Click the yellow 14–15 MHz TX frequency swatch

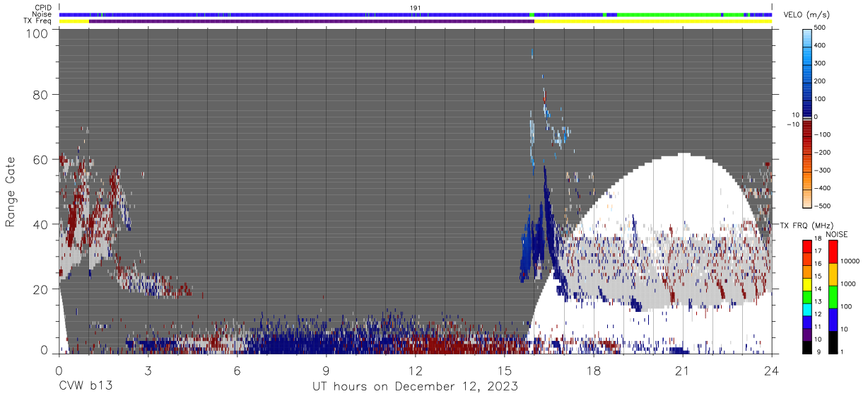click(807, 284)
